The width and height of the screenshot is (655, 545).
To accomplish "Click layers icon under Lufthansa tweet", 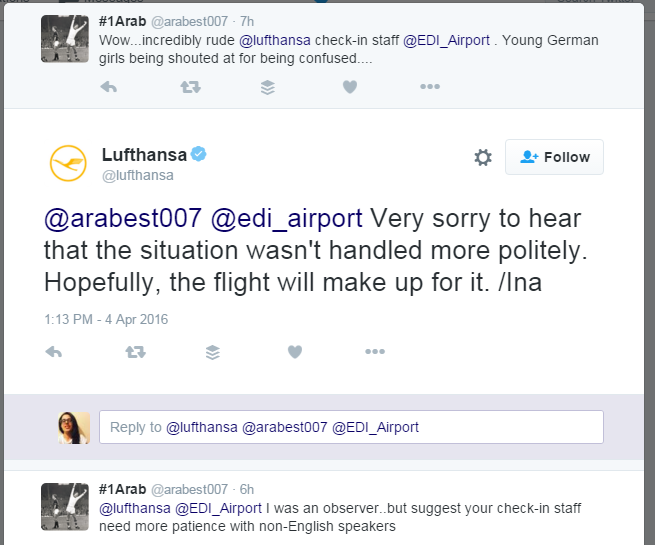I will point(213,352).
